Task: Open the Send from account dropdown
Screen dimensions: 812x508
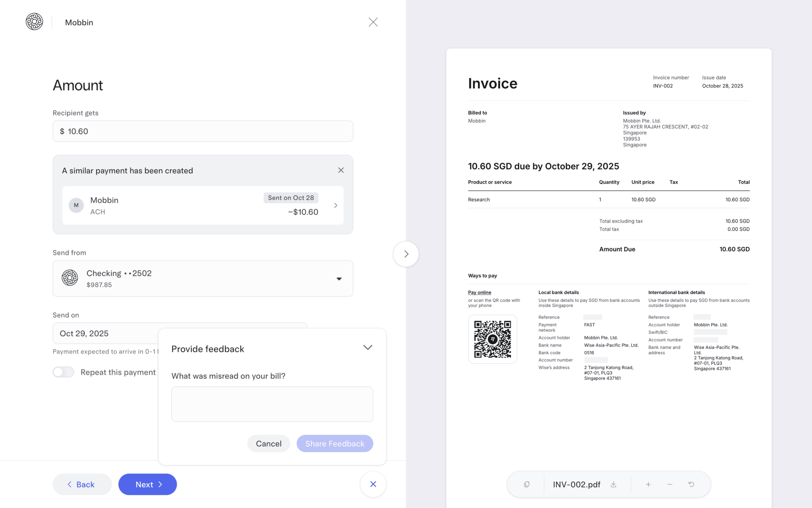Action: coord(203,278)
